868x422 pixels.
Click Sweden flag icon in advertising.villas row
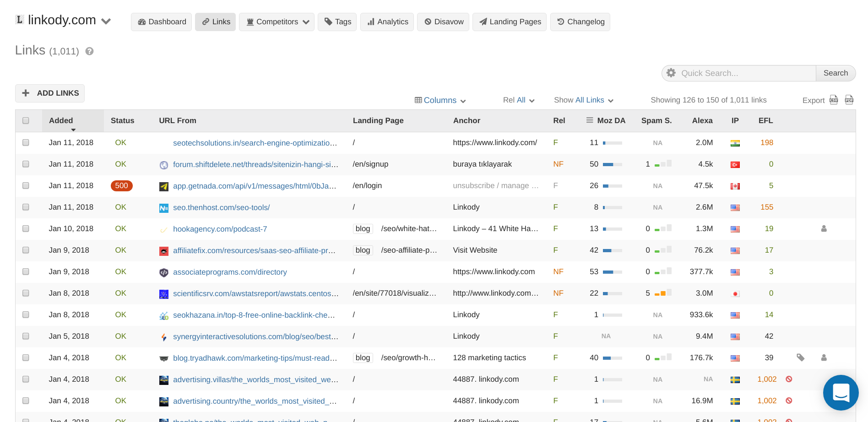(x=735, y=379)
